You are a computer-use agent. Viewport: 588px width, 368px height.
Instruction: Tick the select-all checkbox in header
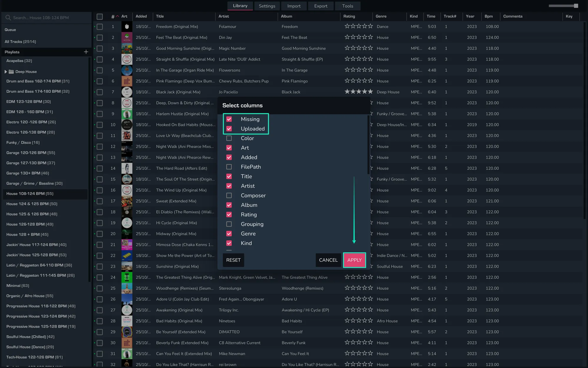coord(100,16)
